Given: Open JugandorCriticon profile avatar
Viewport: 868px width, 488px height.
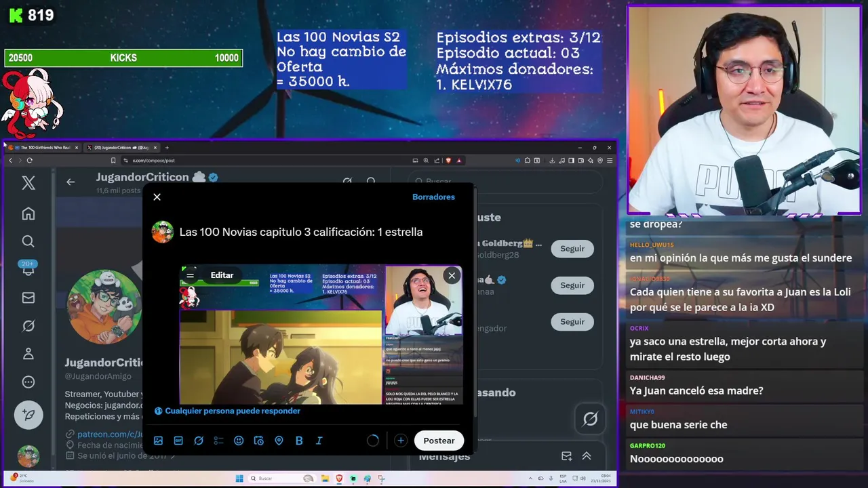Looking at the screenshot, I should point(104,307).
